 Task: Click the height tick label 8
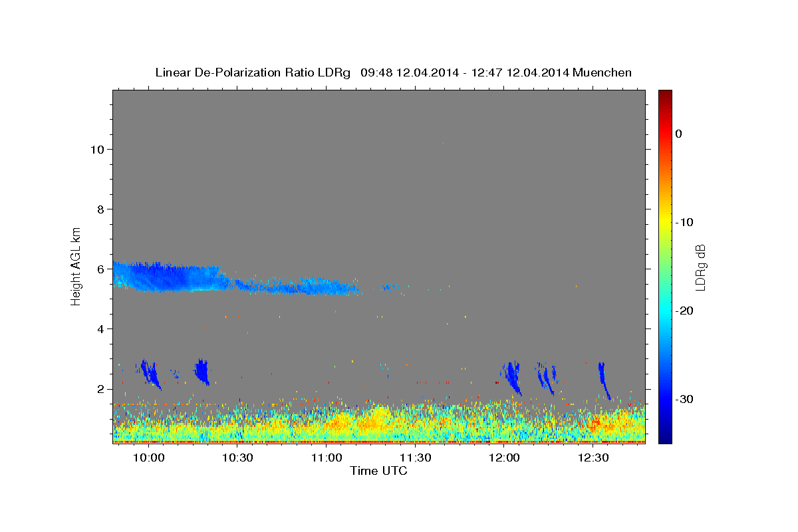pyautogui.click(x=100, y=209)
